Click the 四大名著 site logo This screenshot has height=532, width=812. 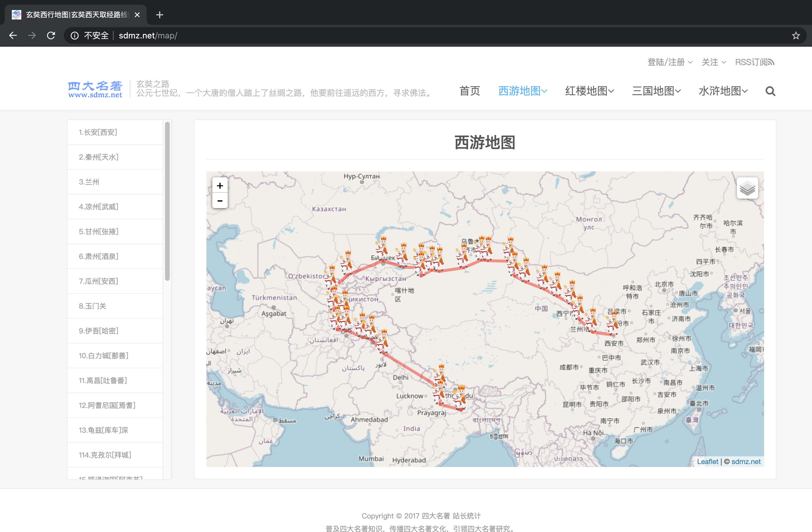pos(95,89)
